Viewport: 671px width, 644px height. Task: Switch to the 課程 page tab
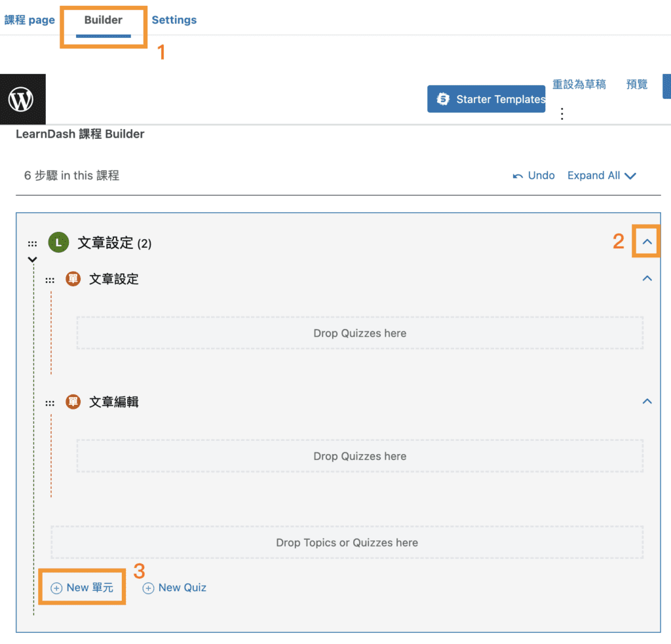click(29, 20)
